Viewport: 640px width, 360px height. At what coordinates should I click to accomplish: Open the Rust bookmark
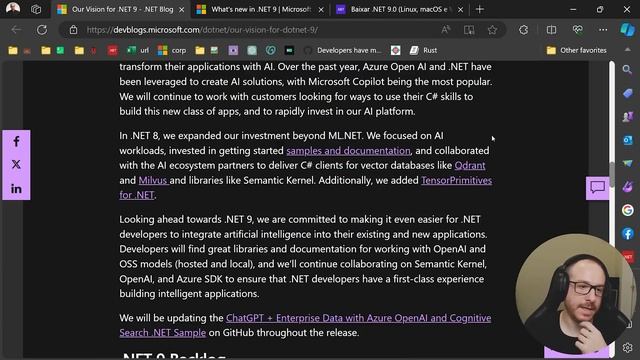(x=423, y=50)
